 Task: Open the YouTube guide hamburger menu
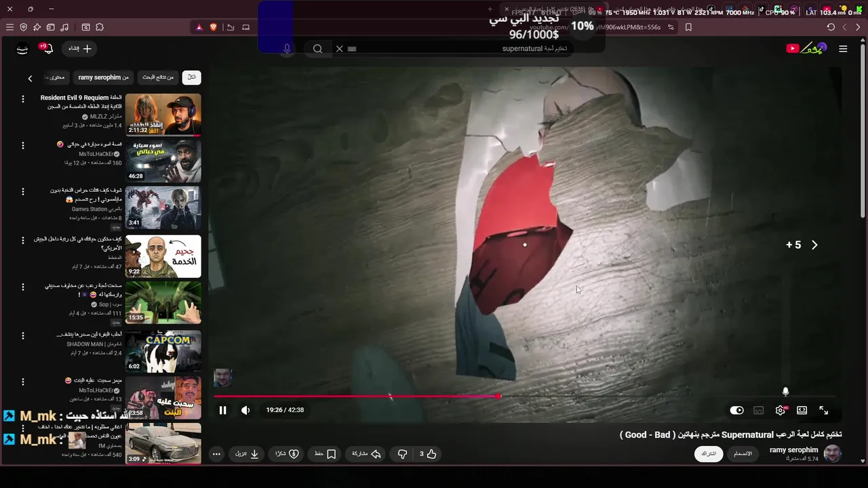pyautogui.click(x=843, y=49)
